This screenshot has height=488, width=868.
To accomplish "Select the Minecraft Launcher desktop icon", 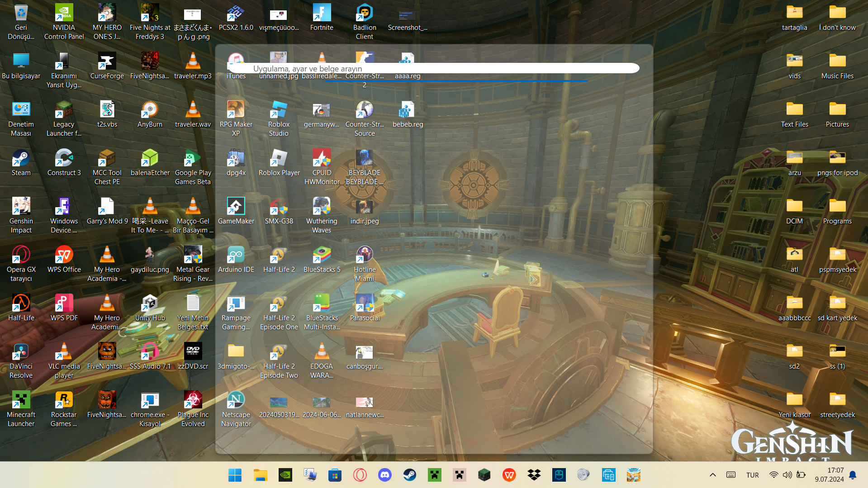I will click(x=21, y=409).
